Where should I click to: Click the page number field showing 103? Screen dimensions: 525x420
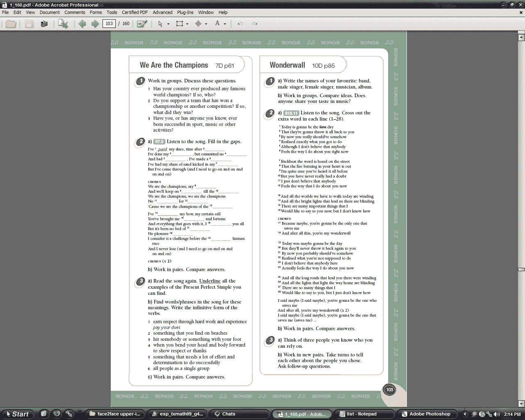(x=109, y=24)
